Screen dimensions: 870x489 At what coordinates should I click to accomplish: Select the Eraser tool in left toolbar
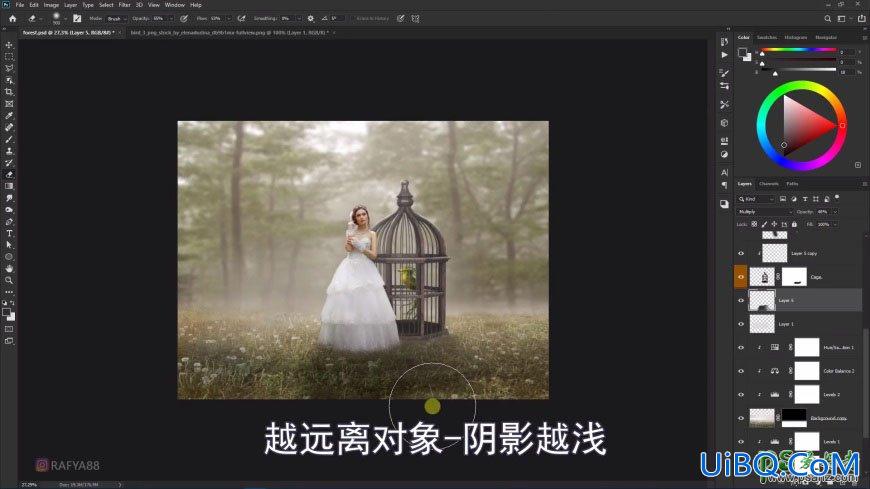(x=9, y=174)
